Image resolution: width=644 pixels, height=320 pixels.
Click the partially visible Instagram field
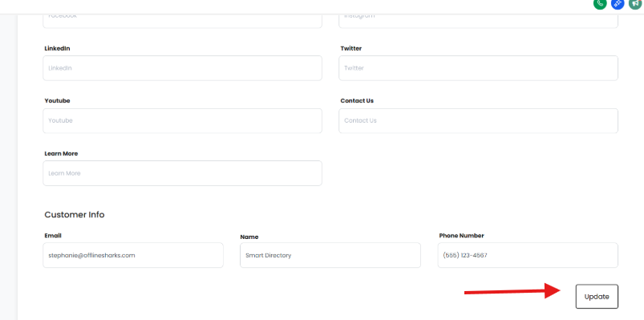click(478, 21)
